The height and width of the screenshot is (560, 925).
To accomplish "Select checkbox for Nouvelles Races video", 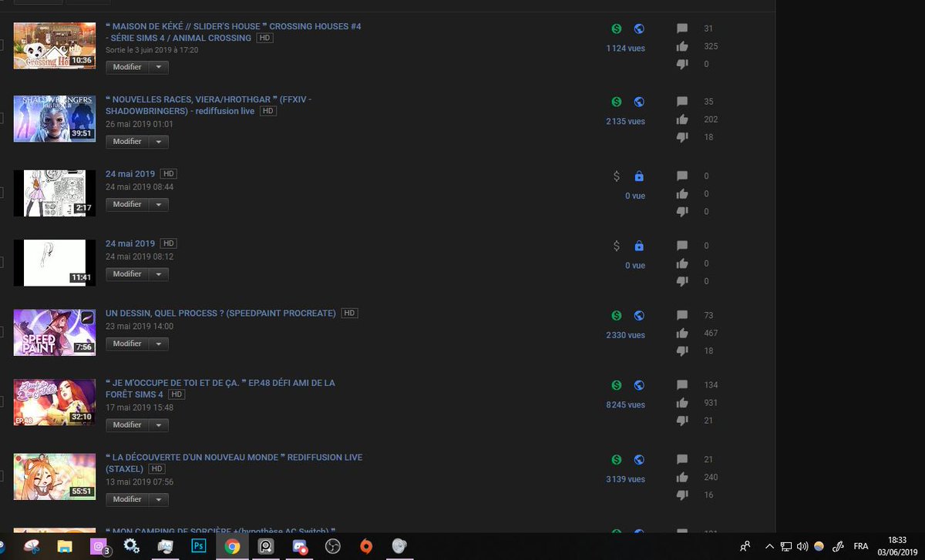I will click(x=1, y=119).
